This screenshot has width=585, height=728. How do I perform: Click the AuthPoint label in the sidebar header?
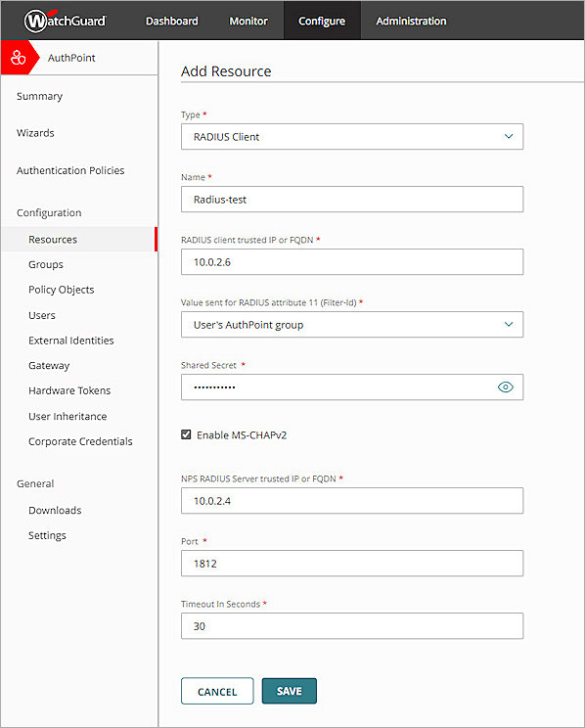(x=71, y=58)
